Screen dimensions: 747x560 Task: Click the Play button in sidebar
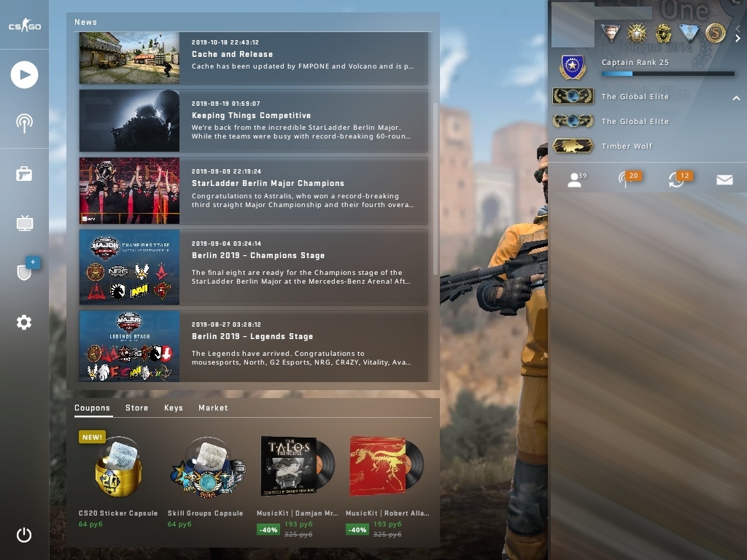pyautogui.click(x=24, y=75)
